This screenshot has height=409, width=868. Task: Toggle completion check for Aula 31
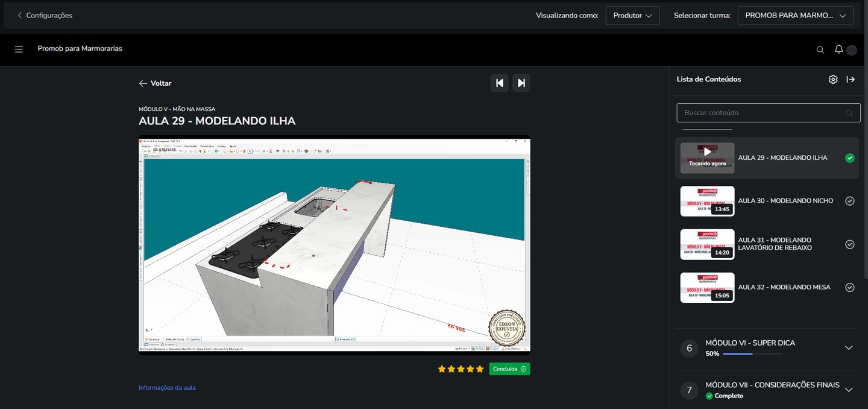point(850,244)
